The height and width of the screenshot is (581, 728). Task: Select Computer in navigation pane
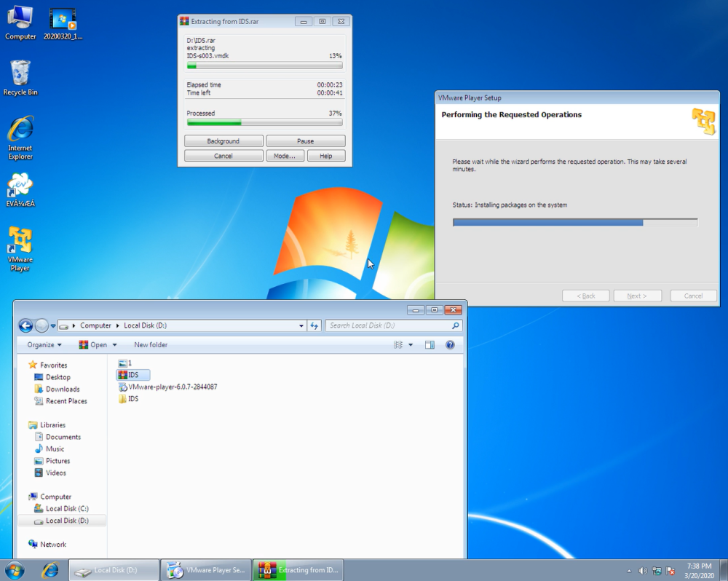pyautogui.click(x=50, y=497)
